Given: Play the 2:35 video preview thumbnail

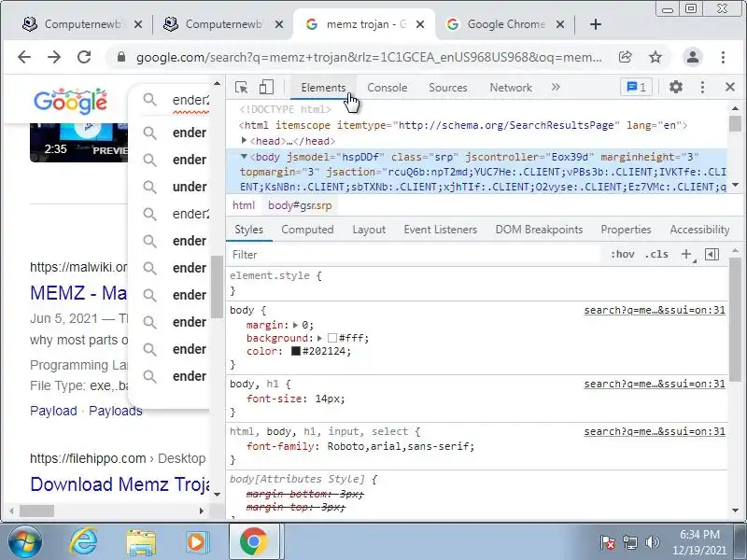Looking at the screenshot, I should coord(78,143).
